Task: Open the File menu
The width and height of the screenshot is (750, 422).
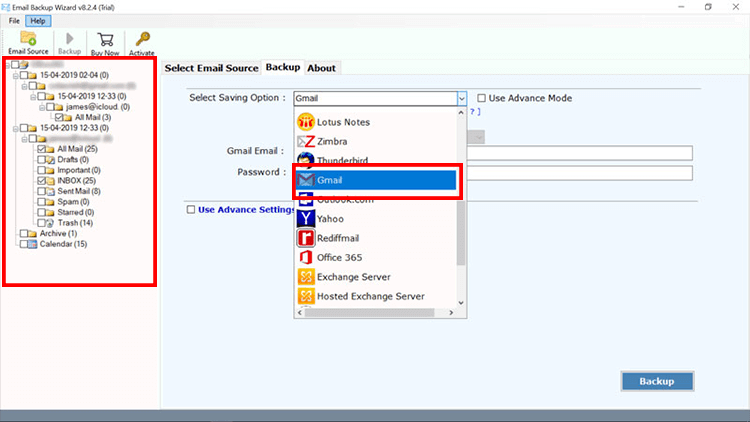Action: [x=14, y=21]
